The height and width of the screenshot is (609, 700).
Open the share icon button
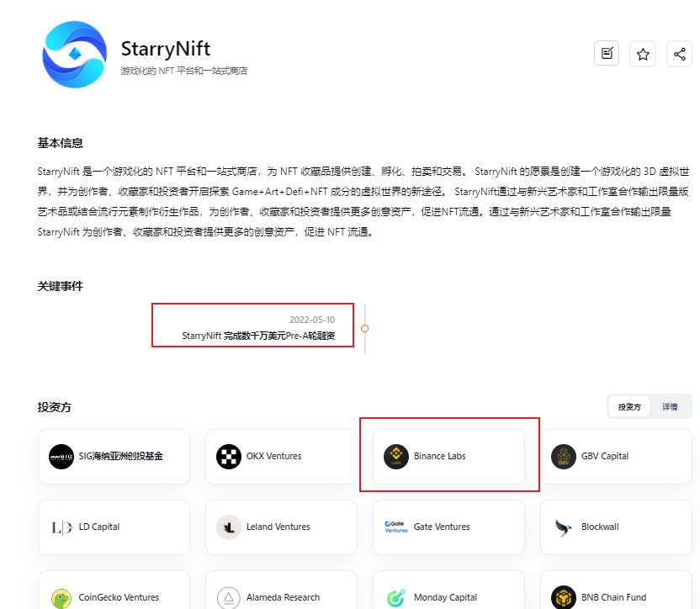pos(680,54)
